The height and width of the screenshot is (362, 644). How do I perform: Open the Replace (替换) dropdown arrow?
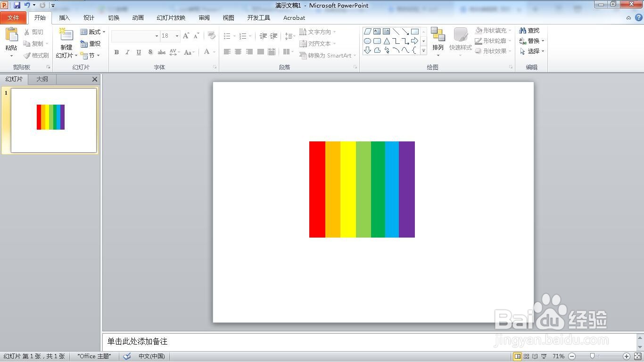point(543,41)
